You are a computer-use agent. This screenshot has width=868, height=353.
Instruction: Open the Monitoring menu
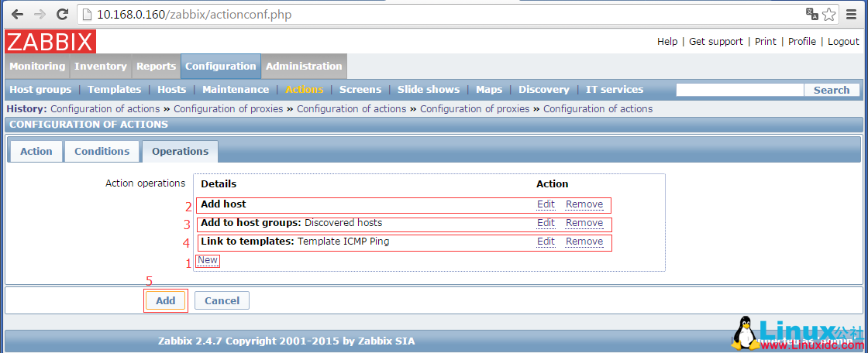click(x=37, y=67)
